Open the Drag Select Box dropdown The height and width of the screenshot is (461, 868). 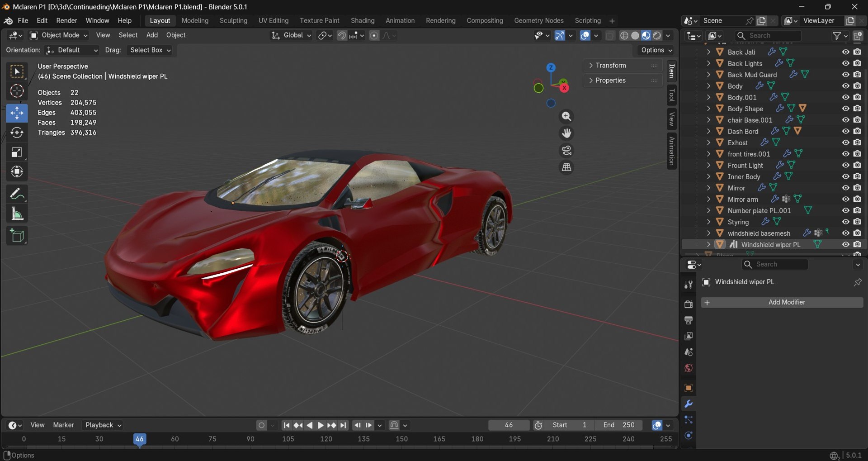pos(150,50)
